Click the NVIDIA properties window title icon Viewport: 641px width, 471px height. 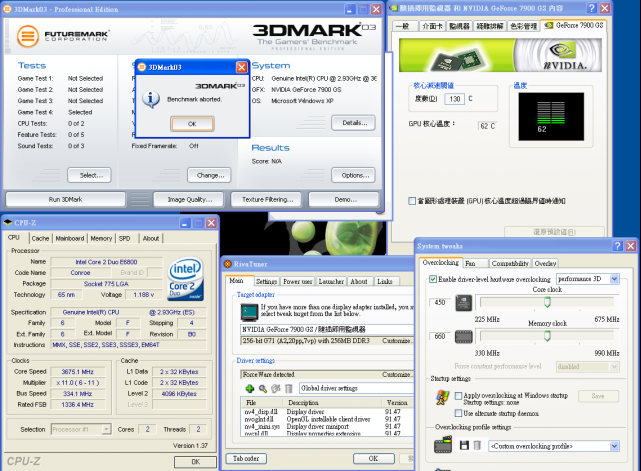coord(394,8)
